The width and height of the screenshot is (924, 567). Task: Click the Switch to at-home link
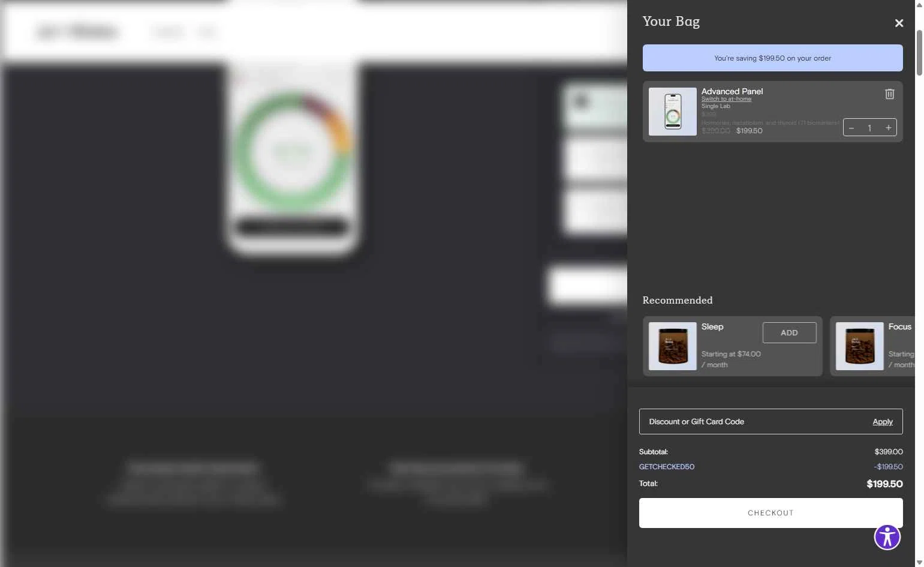click(x=726, y=99)
